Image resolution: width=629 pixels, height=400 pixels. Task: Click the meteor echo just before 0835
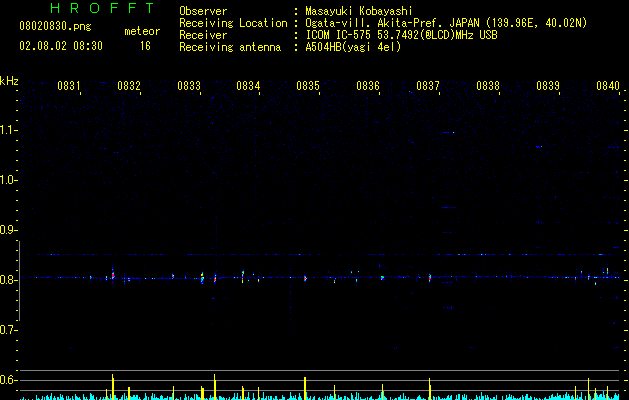(305, 278)
